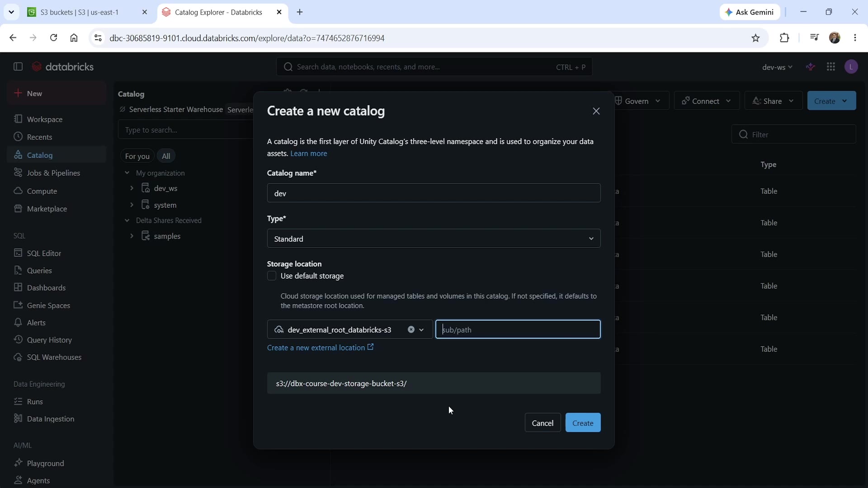Open the Chrome media control icon

tap(814, 38)
